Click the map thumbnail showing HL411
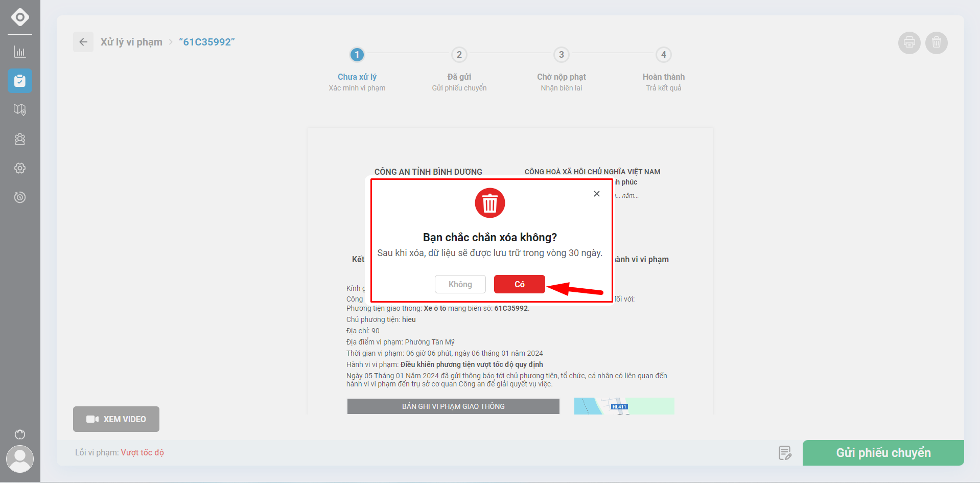Screen dimensions: 980x483 624,406
